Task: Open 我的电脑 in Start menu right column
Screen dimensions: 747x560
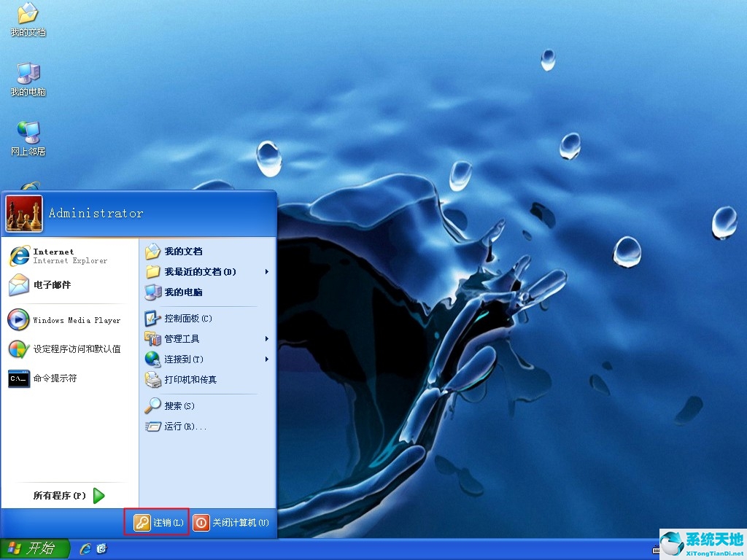Action: pyautogui.click(x=208, y=292)
